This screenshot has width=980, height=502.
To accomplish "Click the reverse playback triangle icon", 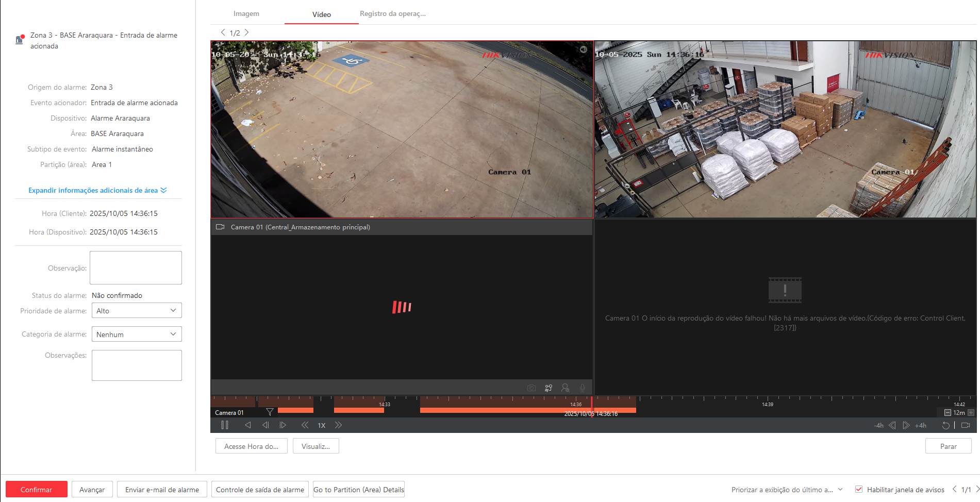I will click(248, 425).
